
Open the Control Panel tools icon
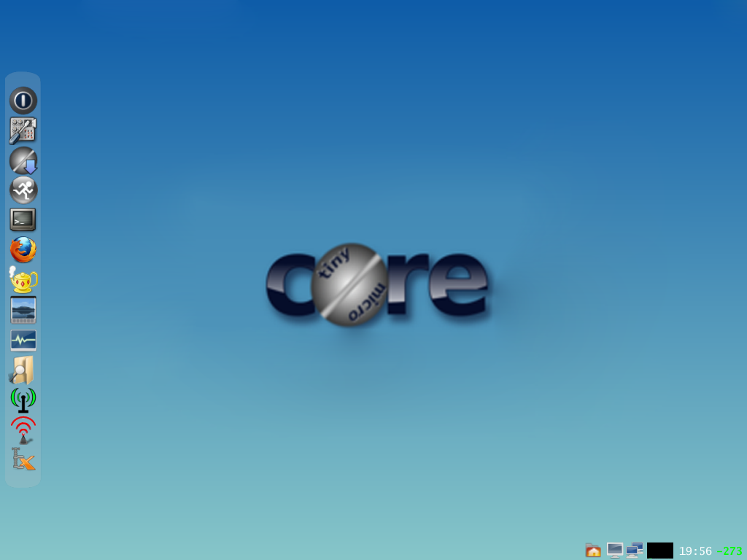coord(23,131)
